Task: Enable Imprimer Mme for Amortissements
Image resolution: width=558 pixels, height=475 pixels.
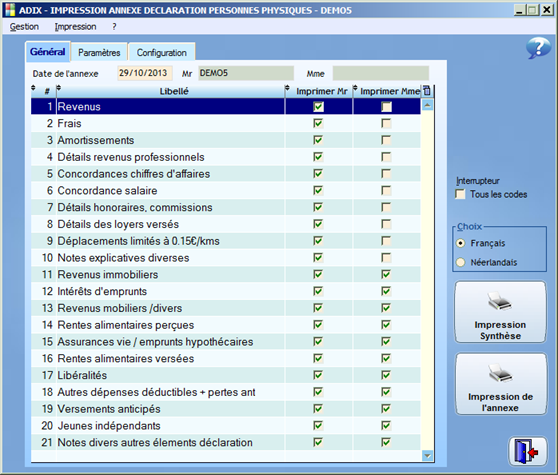Action: click(386, 140)
